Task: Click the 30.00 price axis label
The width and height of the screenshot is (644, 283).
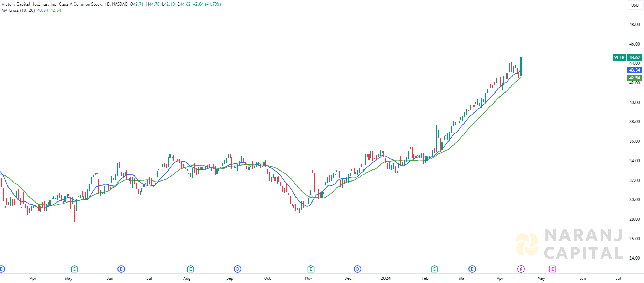Action: click(x=634, y=200)
